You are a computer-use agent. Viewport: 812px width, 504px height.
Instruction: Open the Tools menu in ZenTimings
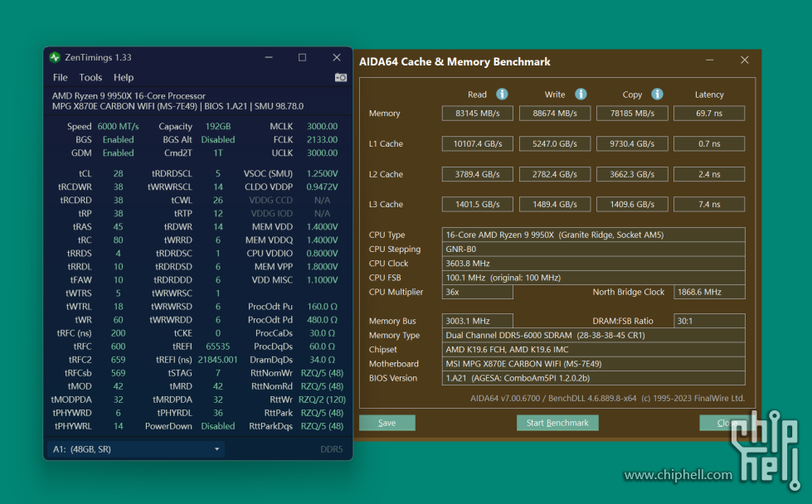(90, 78)
